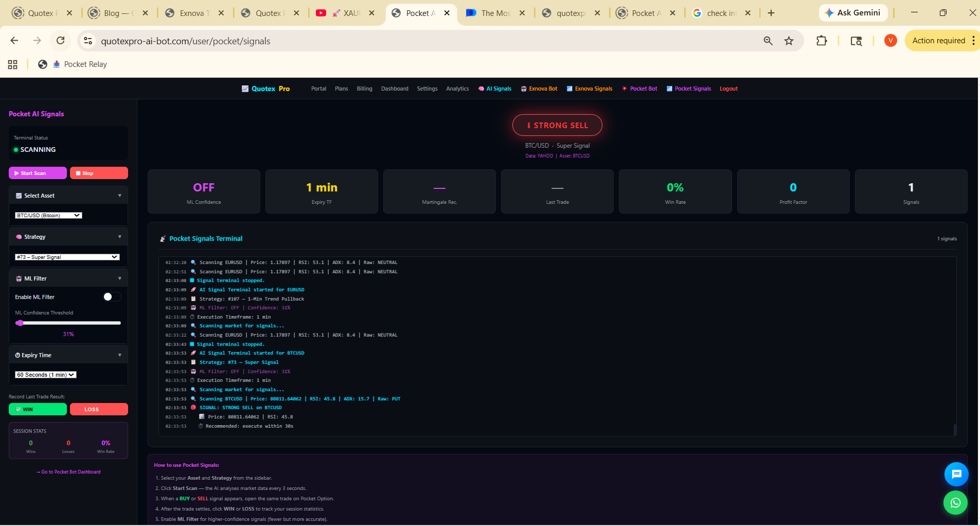Click the Logout link
The image size is (980, 526).
728,89
